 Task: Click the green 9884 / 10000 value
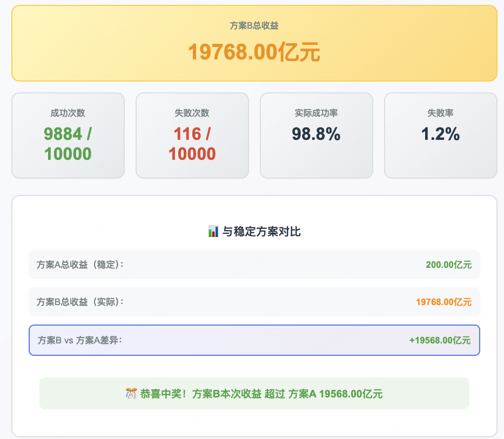click(x=68, y=144)
